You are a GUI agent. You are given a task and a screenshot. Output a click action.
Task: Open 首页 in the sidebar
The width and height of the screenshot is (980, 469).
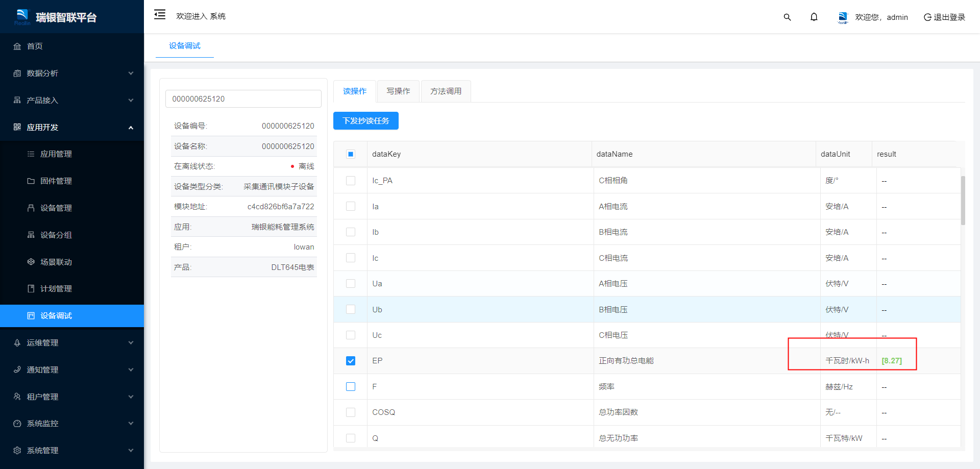pyautogui.click(x=72, y=46)
